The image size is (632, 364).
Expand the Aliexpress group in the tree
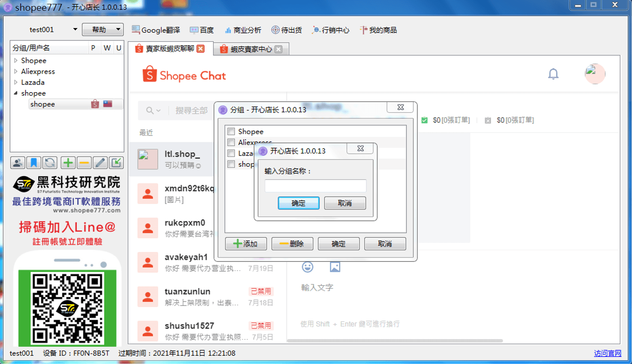[16, 71]
